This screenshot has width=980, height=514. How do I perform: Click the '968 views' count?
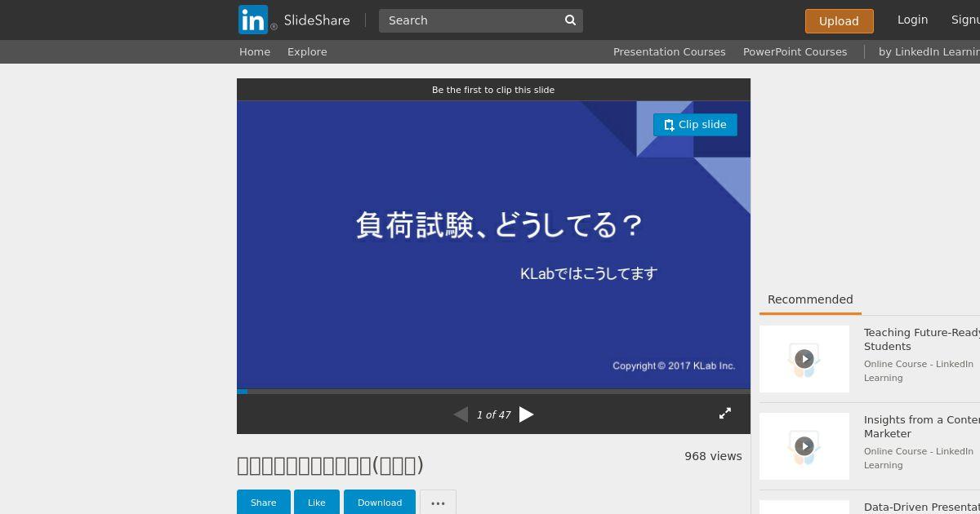713,456
